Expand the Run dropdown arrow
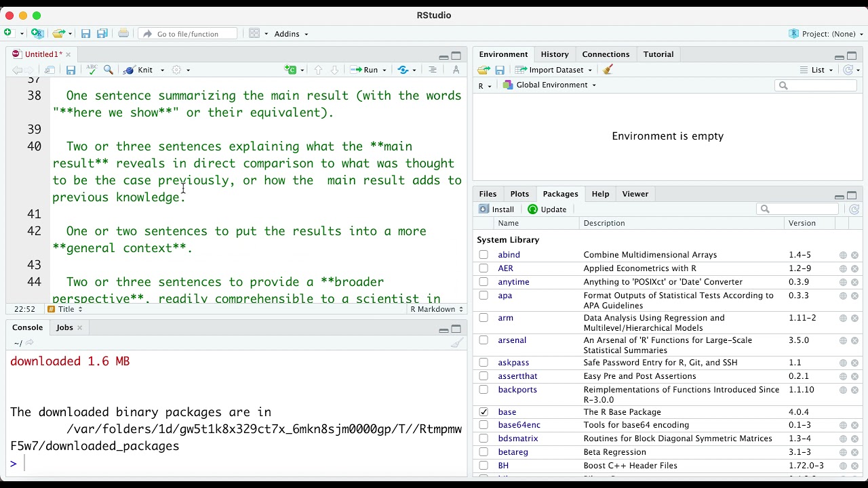This screenshot has height=488, width=868. (384, 70)
